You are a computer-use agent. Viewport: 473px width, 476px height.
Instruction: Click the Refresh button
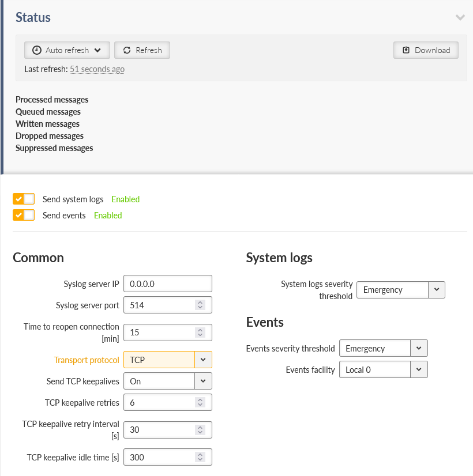click(x=142, y=50)
